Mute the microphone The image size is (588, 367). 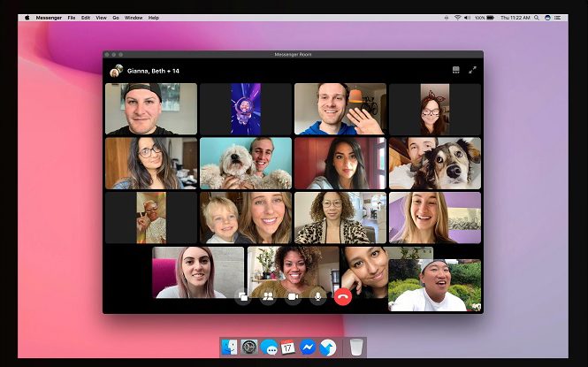click(x=317, y=297)
